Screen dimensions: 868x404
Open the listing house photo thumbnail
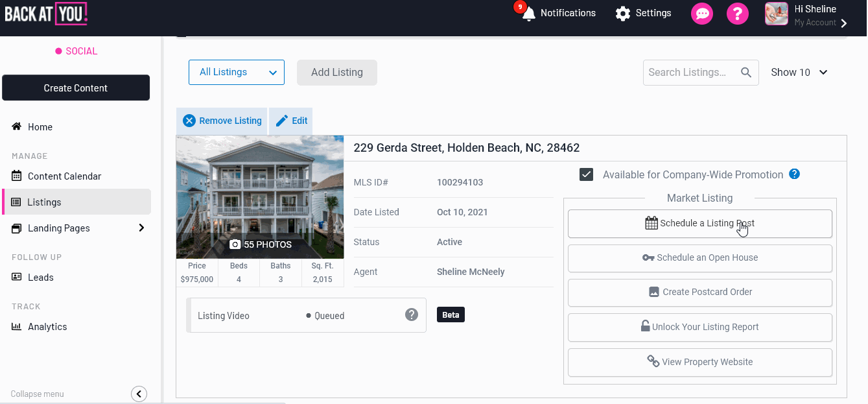pyautogui.click(x=260, y=197)
